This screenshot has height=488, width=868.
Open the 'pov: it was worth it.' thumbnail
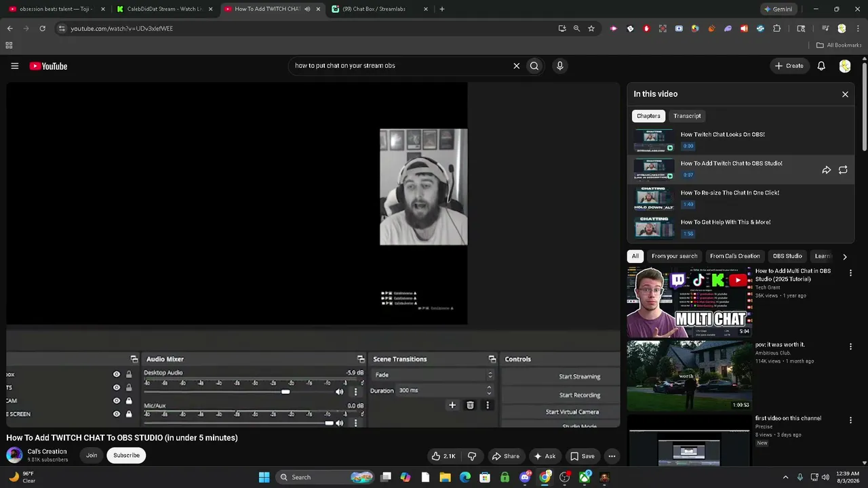tap(689, 376)
